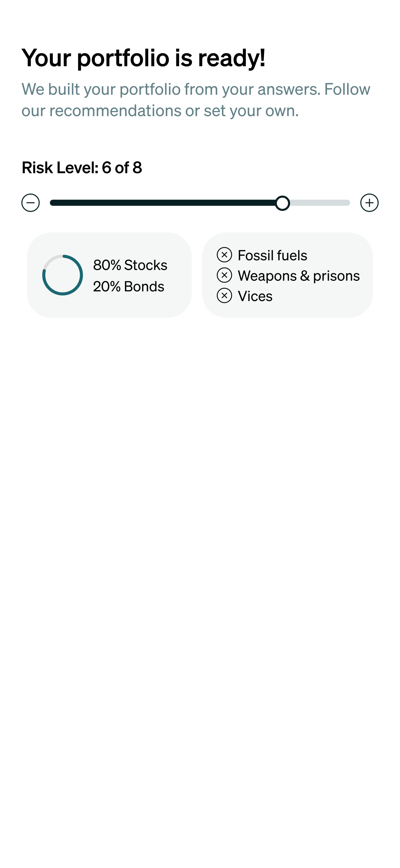Tap the 20% Bonds allocation text
The image size is (400, 868).
(129, 287)
